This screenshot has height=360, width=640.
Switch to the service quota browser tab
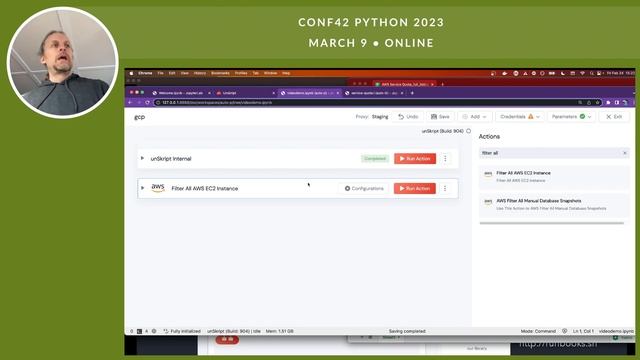click(373, 93)
